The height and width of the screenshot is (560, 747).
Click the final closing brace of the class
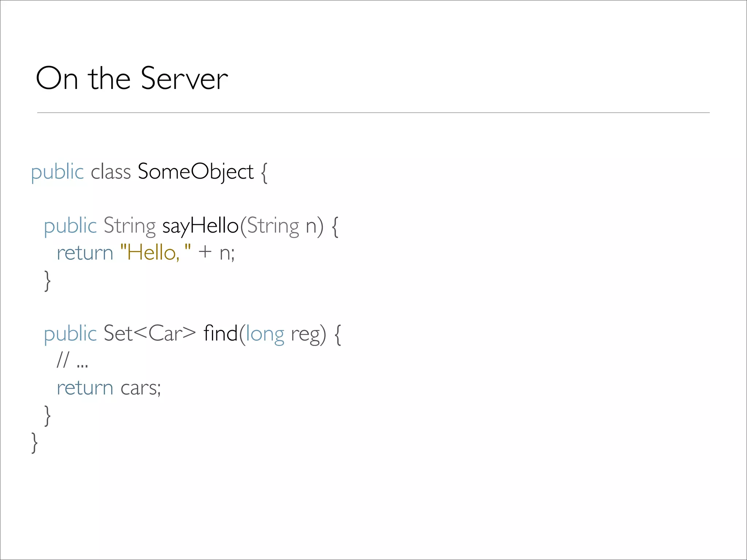[35, 442]
